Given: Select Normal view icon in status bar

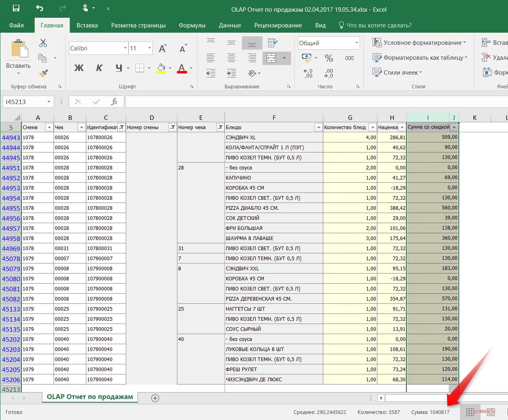Looking at the screenshot, I should (470, 412).
